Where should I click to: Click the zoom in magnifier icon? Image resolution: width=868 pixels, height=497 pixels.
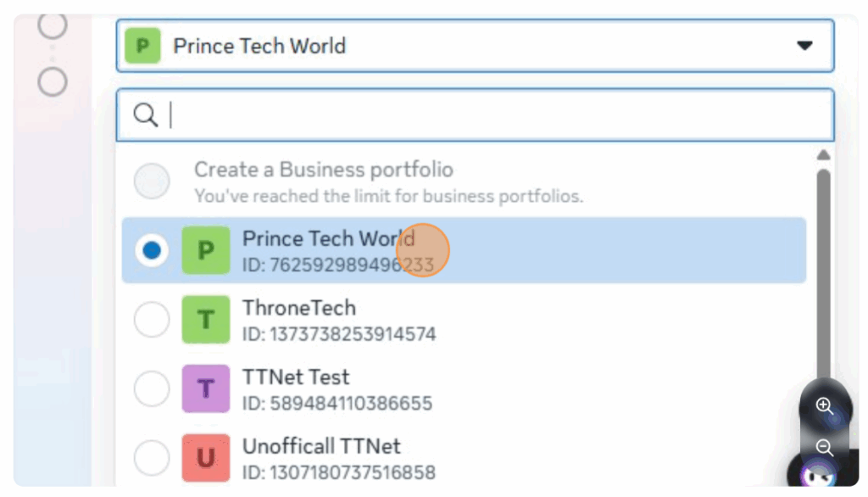point(825,405)
